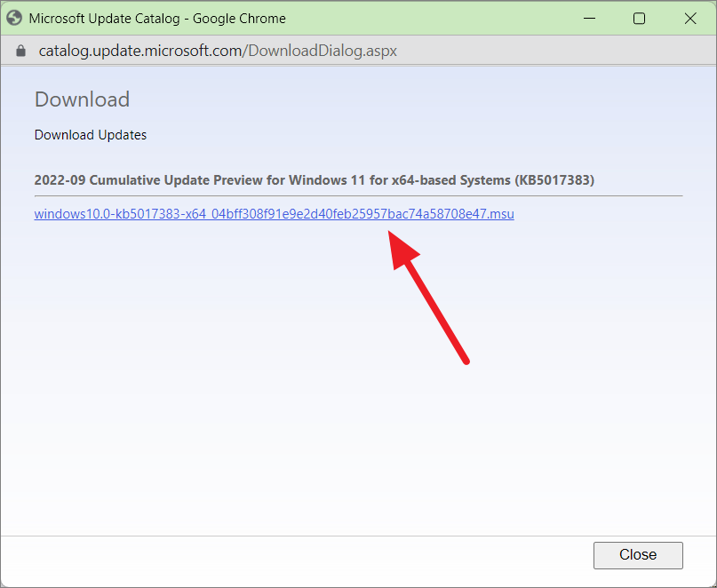
Task: Click the Microsoft Update Catalog globe favicon
Action: pyautogui.click(x=14, y=17)
